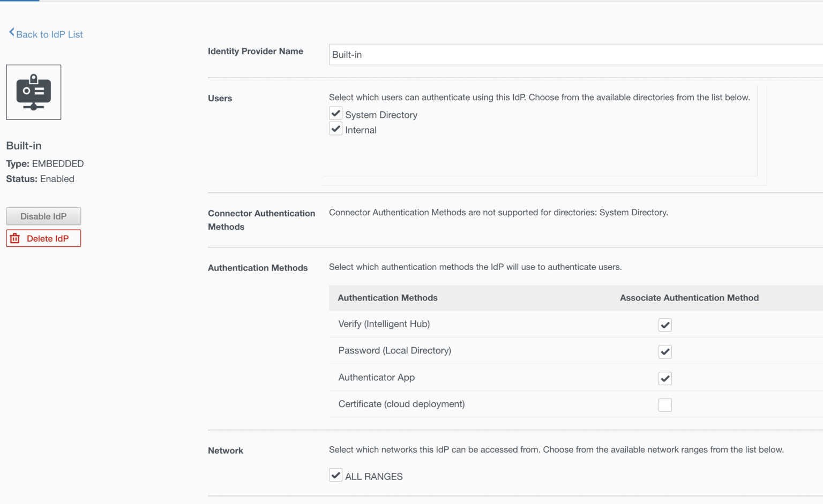Enable Certificate (cloud deployment) authentication

[664, 405]
